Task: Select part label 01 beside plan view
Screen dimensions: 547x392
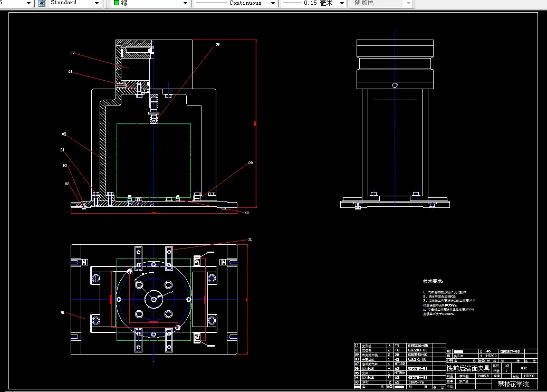Action: pos(62,313)
